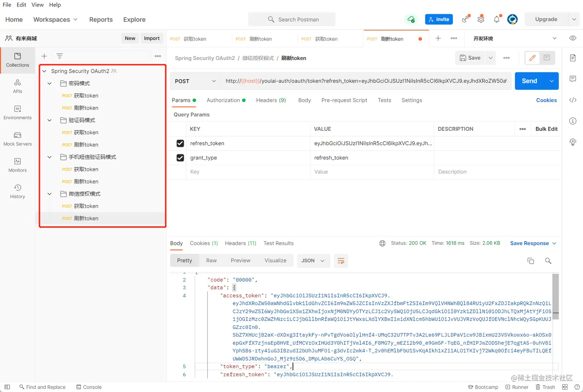The image size is (583, 392).
Task: Select 刷新token under 验证码模式
Action: (86, 145)
